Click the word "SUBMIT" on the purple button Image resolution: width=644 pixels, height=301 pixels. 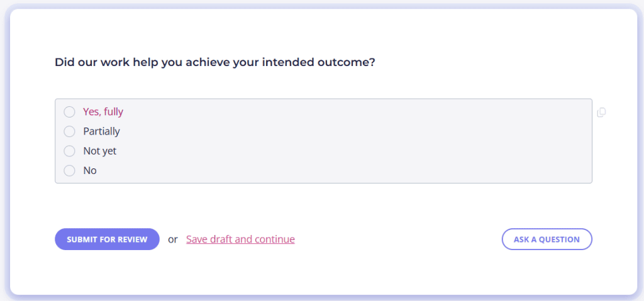pyautogui.click(x=83, y=239)
